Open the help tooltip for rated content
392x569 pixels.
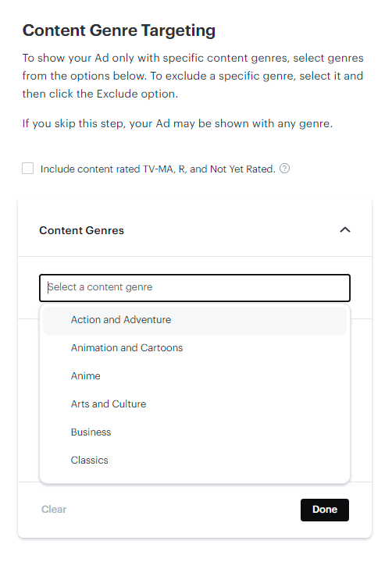(x=284, y=169)
